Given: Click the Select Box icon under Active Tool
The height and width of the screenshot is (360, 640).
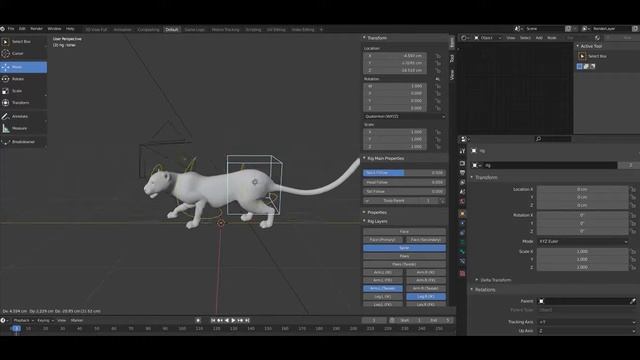Looking at the screenshot, I should pyautogui.click(x=582, y=56).
